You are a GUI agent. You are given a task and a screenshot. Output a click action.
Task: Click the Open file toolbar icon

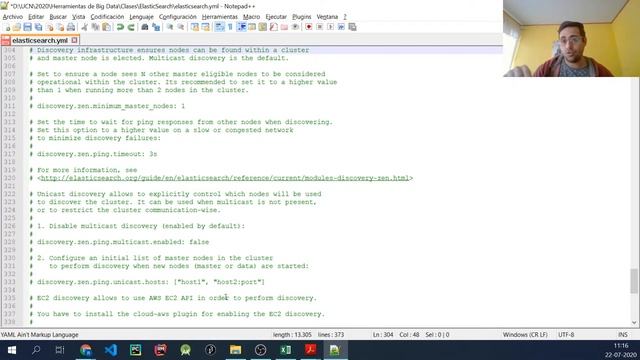point(17,27)
